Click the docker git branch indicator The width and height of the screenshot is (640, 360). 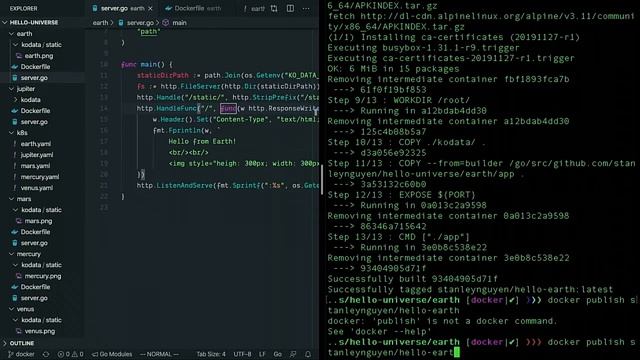point(21,354)
